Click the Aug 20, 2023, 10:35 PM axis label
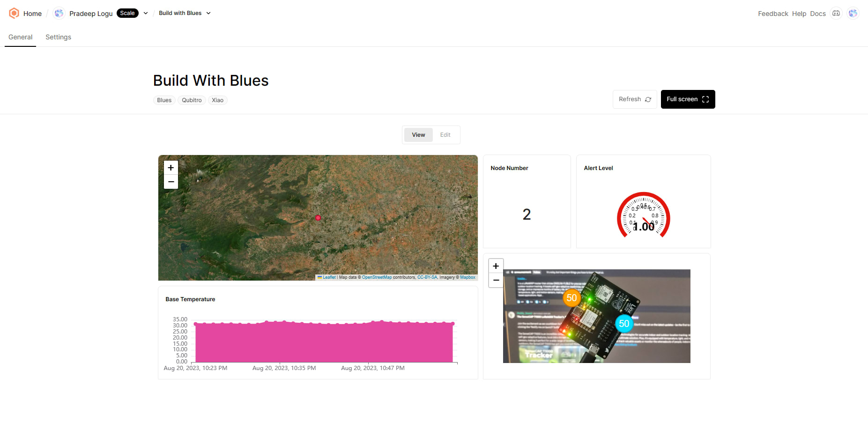Screen dimensions: 868x430 (x=284, y=368)
